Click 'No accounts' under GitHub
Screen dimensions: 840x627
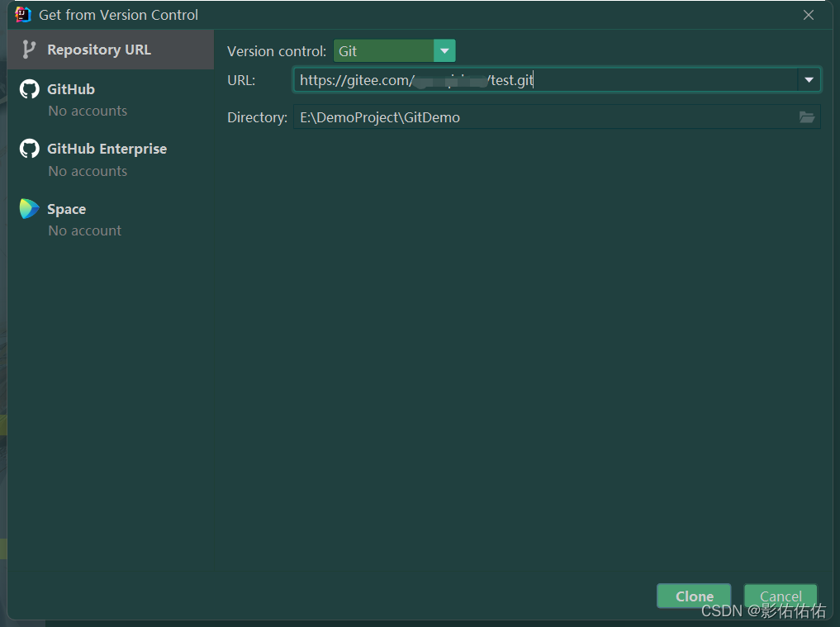88,111
